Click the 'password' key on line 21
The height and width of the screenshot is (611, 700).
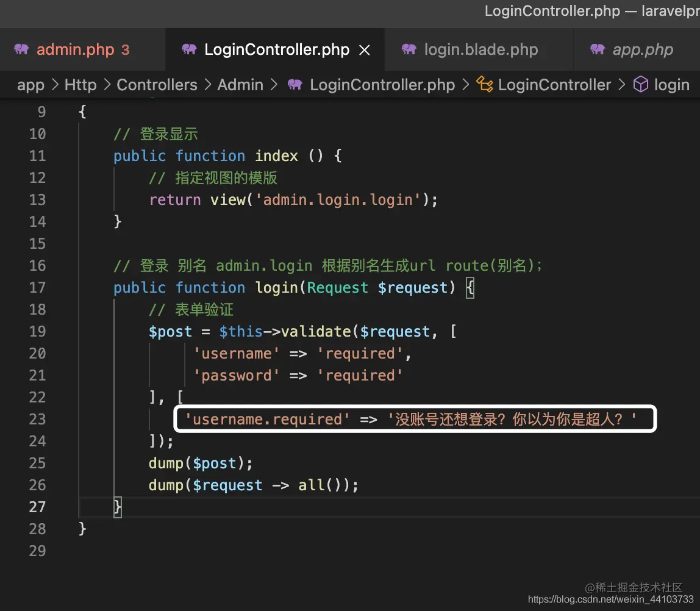point(236,376)
